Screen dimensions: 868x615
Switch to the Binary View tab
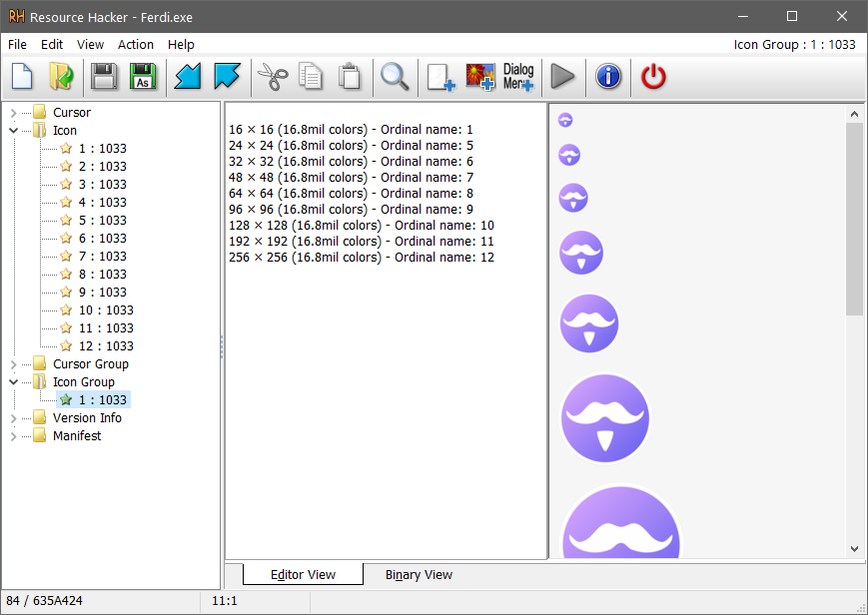point(419,575)
